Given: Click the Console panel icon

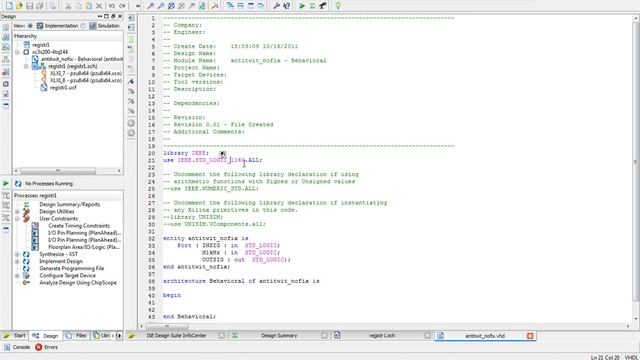Looking at the screenshot, I should tap(7, 347).
